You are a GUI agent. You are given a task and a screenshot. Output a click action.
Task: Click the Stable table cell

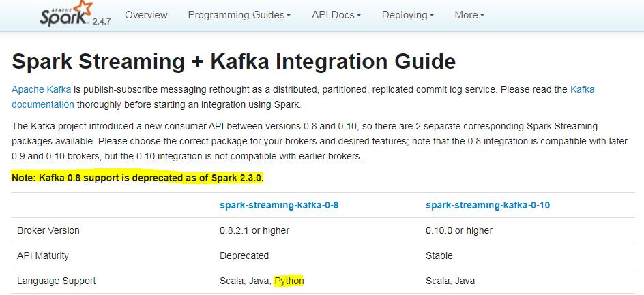(439, 255)
